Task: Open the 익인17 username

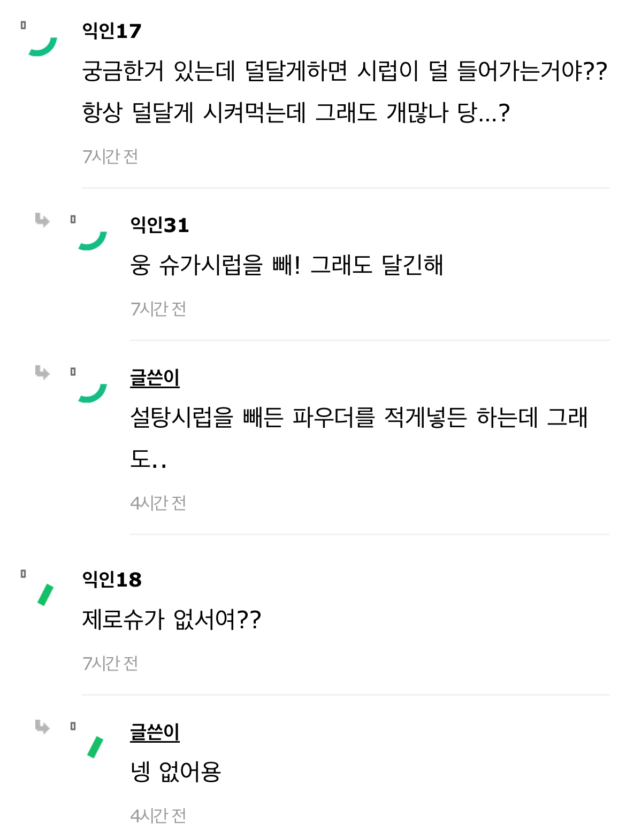Action: 112,31
